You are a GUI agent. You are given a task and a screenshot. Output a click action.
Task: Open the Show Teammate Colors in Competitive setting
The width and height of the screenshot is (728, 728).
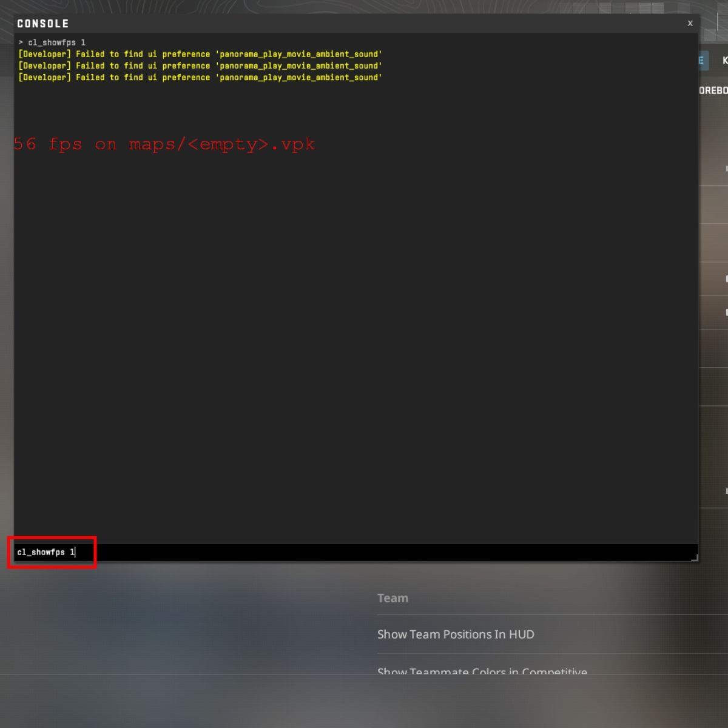pyautogui.click(x=482, y=671)
